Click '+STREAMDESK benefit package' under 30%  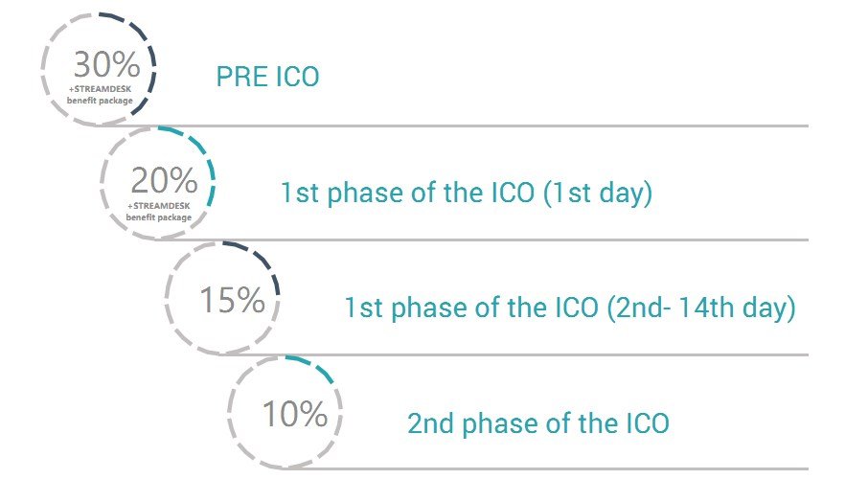point(101,95)
